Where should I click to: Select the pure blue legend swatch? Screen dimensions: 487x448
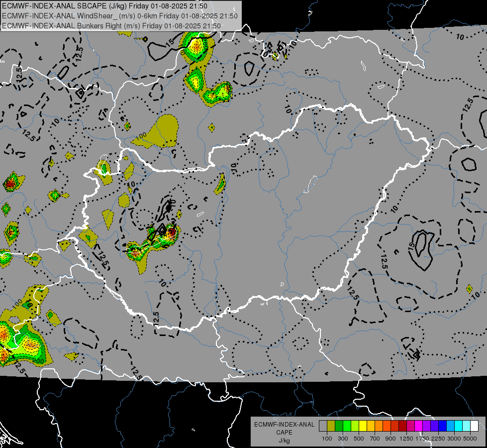click(x=442, y=426)
